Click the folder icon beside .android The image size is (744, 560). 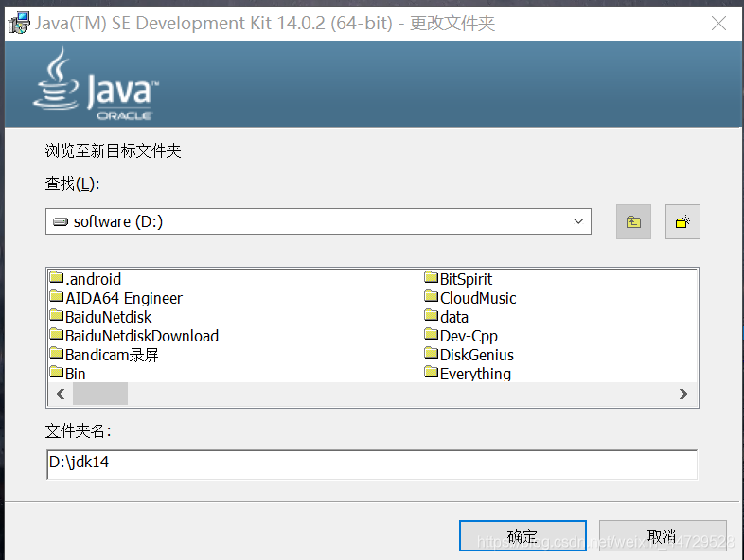pyautogui.click(x=57, y=277)
